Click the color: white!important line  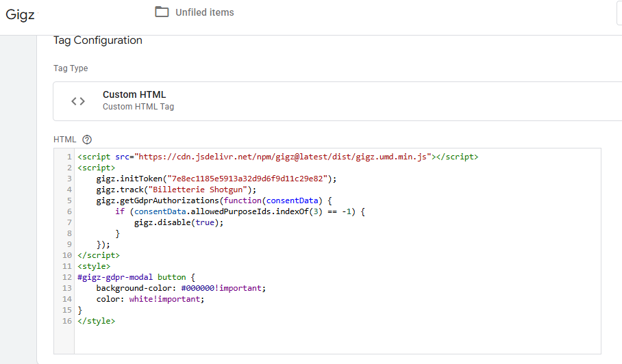click(150, 299)
